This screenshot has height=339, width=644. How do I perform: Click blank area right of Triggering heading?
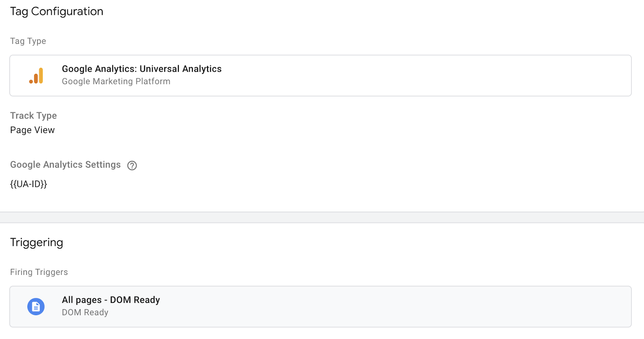tap(322, 242)
